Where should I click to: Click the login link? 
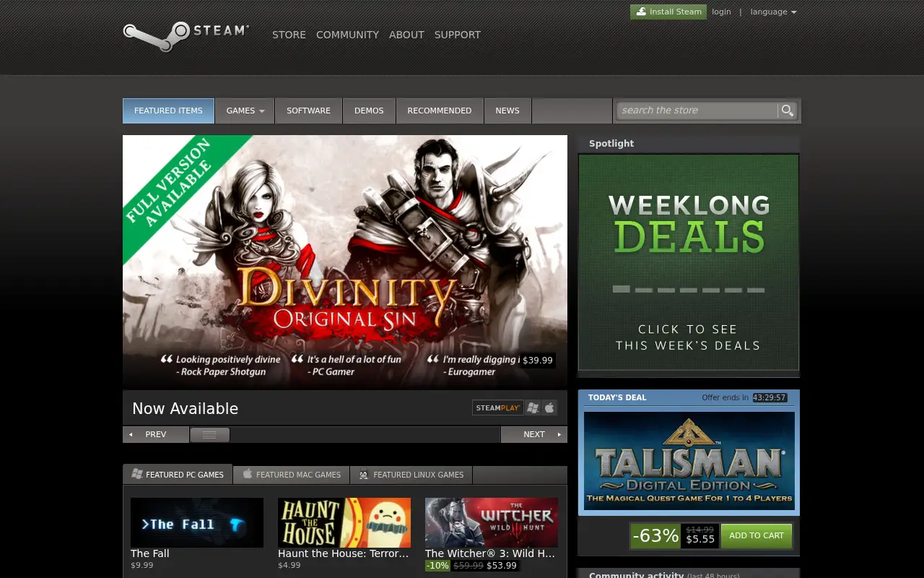tap(721, 12)
